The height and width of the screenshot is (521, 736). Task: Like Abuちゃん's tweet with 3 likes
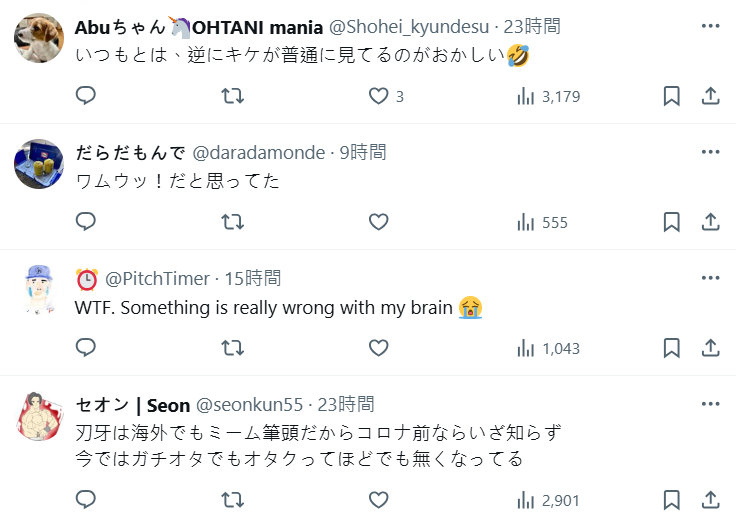[378, 96]
